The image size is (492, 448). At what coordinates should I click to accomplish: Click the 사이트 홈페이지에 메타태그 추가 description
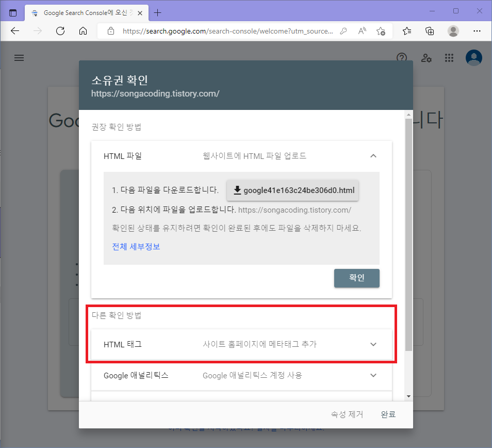[260, 344]
